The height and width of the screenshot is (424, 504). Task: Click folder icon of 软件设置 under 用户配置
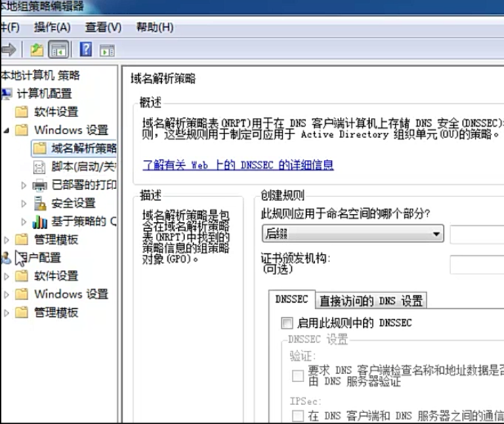click(x=22, y=276)
